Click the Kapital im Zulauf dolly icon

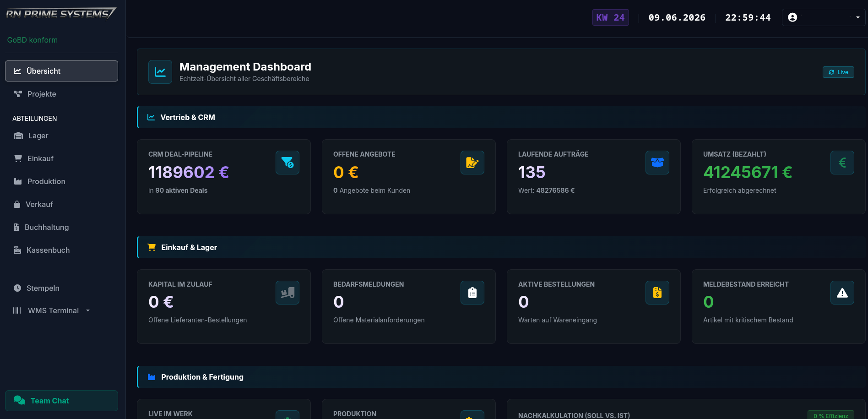tap(288, 293)
